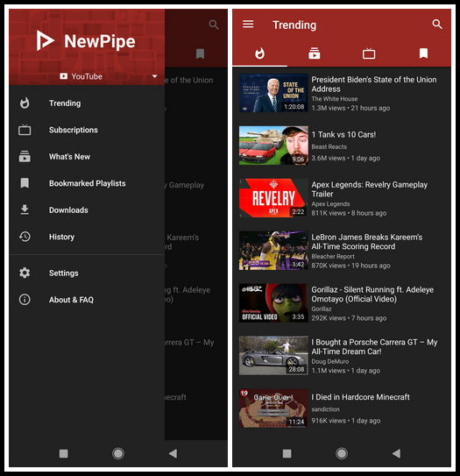This screenshot has height=476, width=460.
Task: Expand the YouTube service dropdown arrow
Action: click(x=155, y=76)
